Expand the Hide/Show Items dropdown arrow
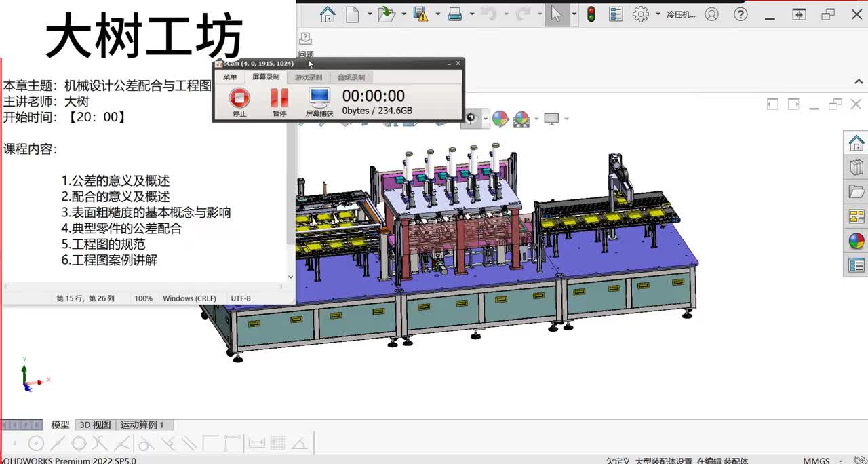This screenshot has height=464, width=868. (484, 119)
